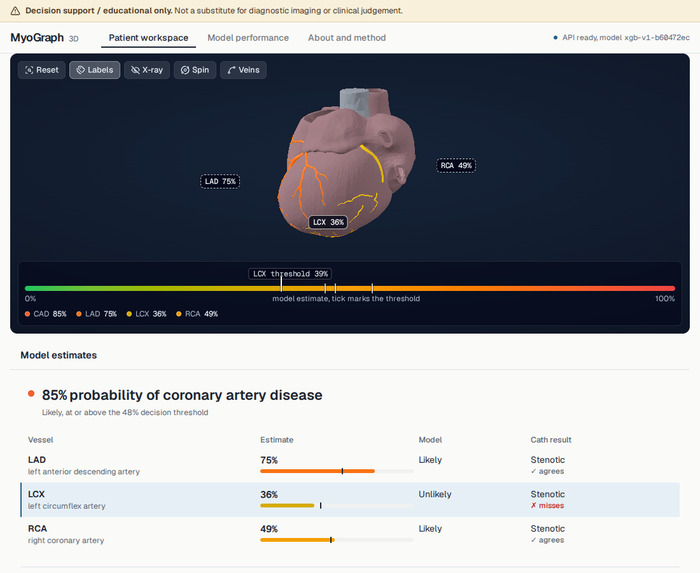Switch to Model performance tab
The image size is (700, 573).
pyautogui.click(x=248, y=38)
